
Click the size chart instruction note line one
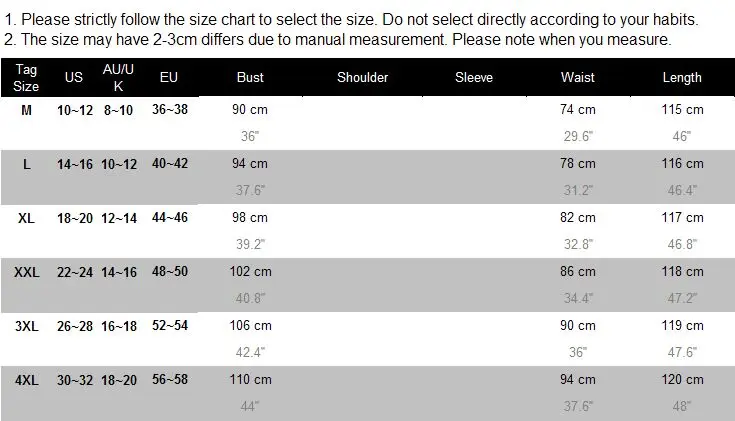pyautogui.click(x=352, y=20)
